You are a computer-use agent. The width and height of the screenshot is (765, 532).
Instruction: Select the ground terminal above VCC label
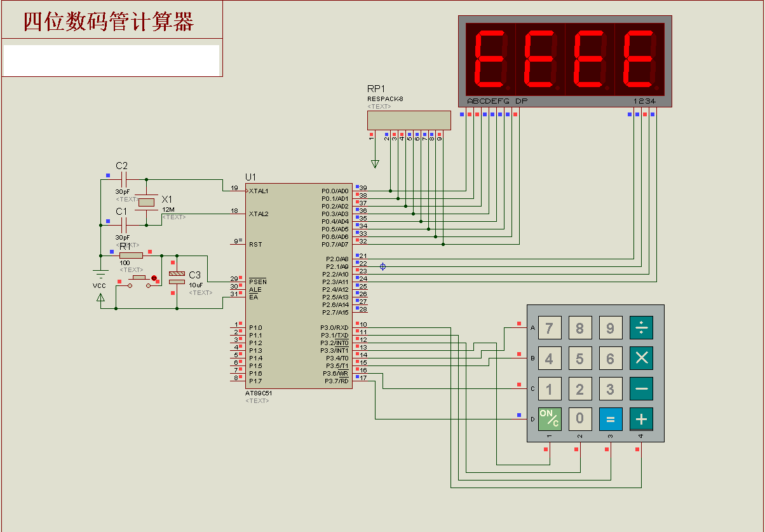point(100,275)
